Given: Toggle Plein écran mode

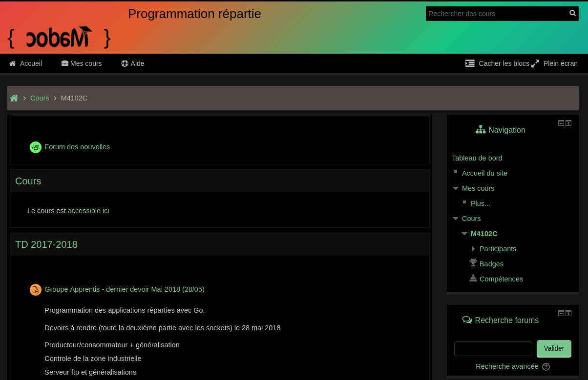Looking at the screenshot, I should pos(555,63).
